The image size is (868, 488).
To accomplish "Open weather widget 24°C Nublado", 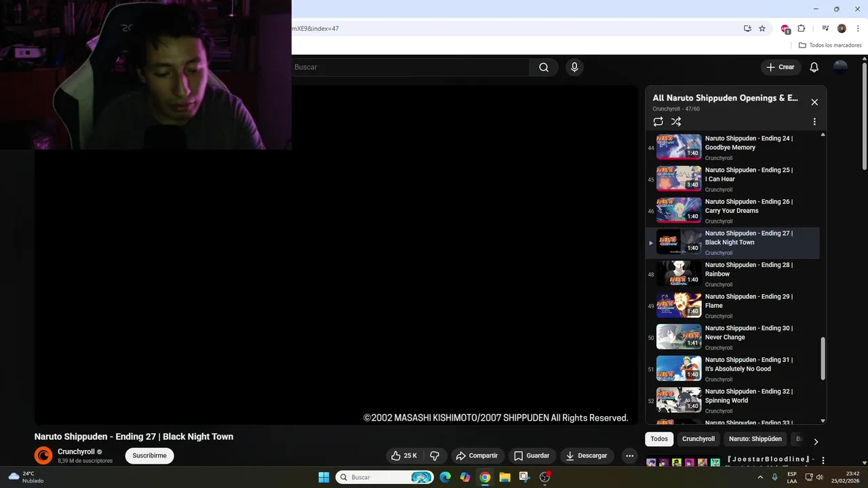I will (x=26, y=477).
